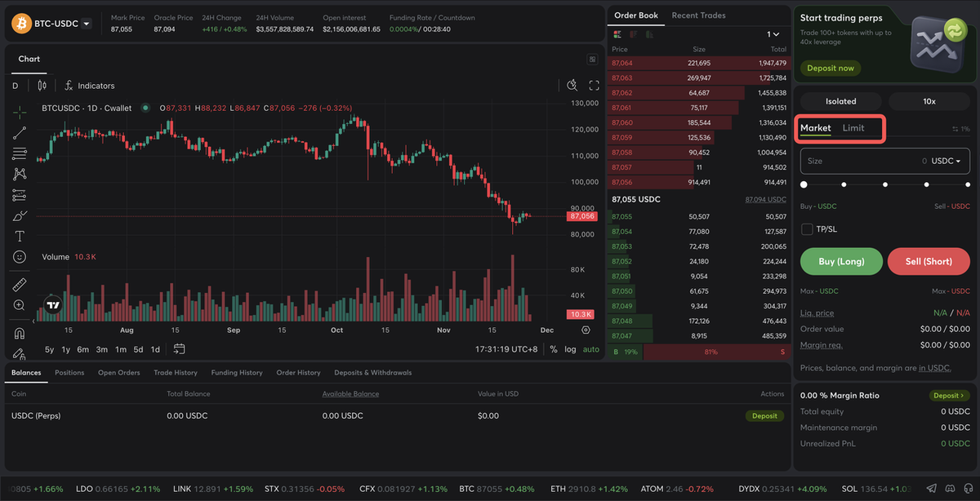Open the go-to-date calendar picker

click(x=180, y=349)
